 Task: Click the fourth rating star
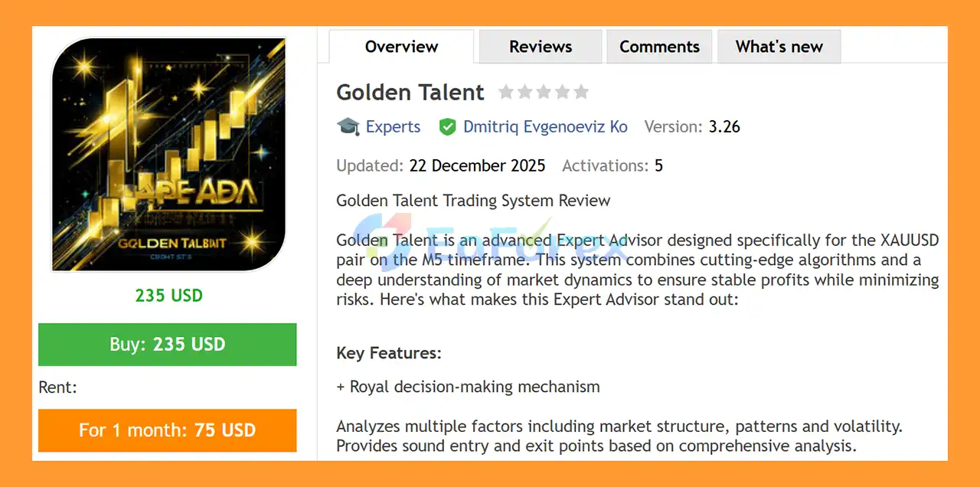coord(563,93)
